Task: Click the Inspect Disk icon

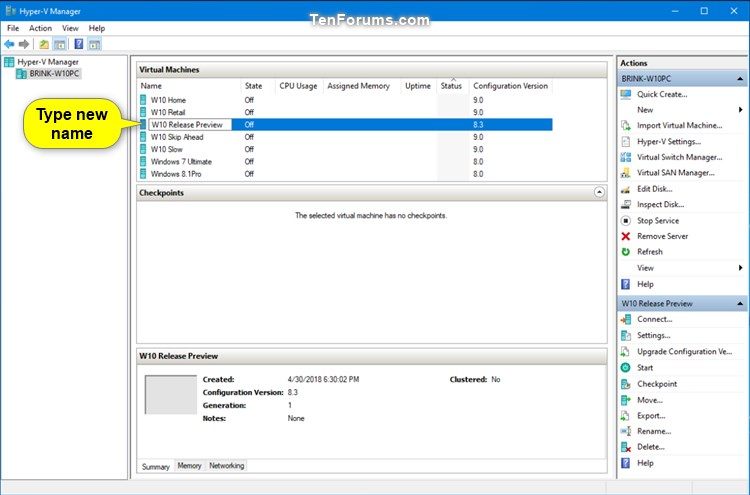Action: [626, 204]
